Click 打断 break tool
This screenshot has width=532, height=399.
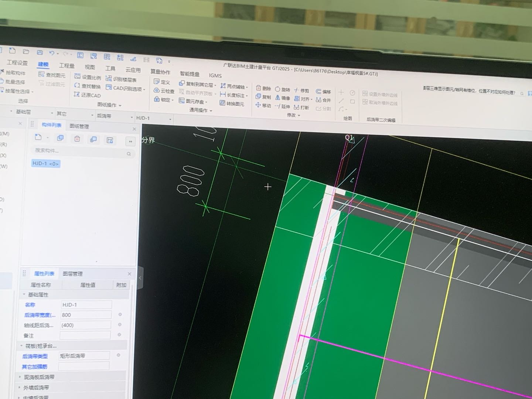301,108
